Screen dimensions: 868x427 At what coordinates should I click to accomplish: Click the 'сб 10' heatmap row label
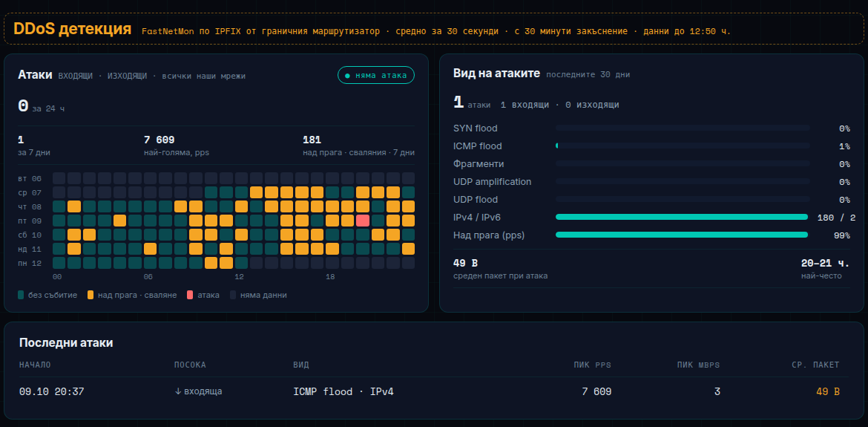point(30,235)
